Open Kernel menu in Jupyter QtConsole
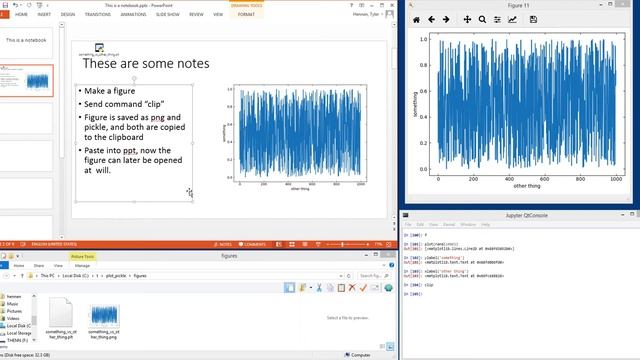The image size is (640, 360). (449, 224)
